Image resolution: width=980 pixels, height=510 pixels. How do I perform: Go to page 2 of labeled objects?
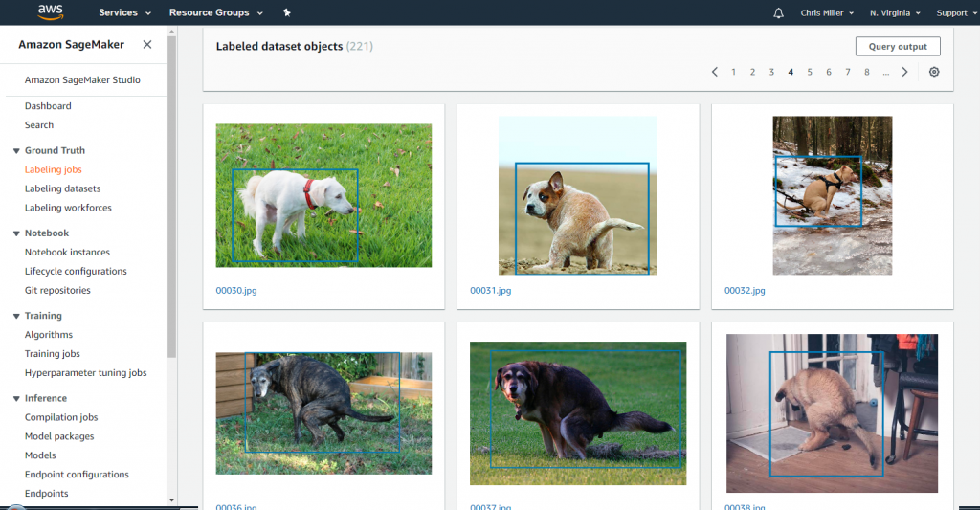(x=752, y=72)
